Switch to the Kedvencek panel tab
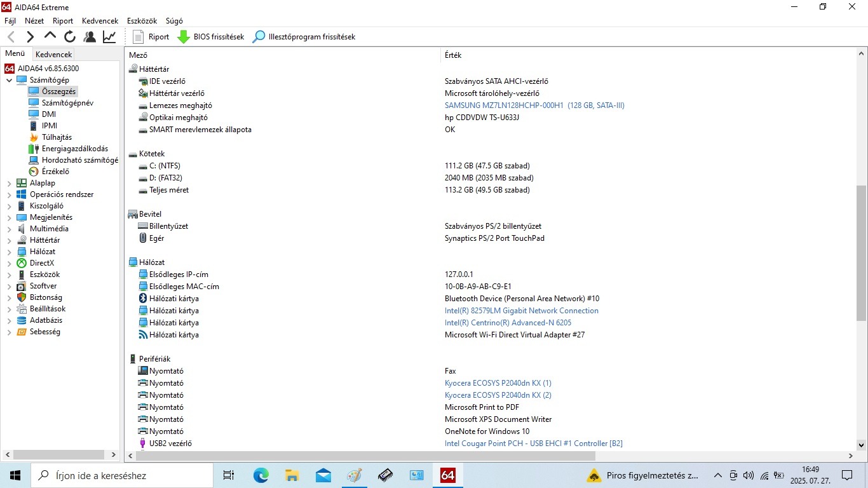Viewport: 868px width, 488px height. [54, 55]
